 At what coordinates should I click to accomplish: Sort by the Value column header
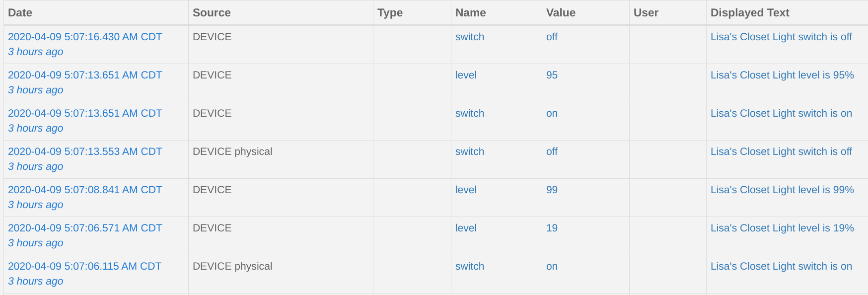(561, 13)
